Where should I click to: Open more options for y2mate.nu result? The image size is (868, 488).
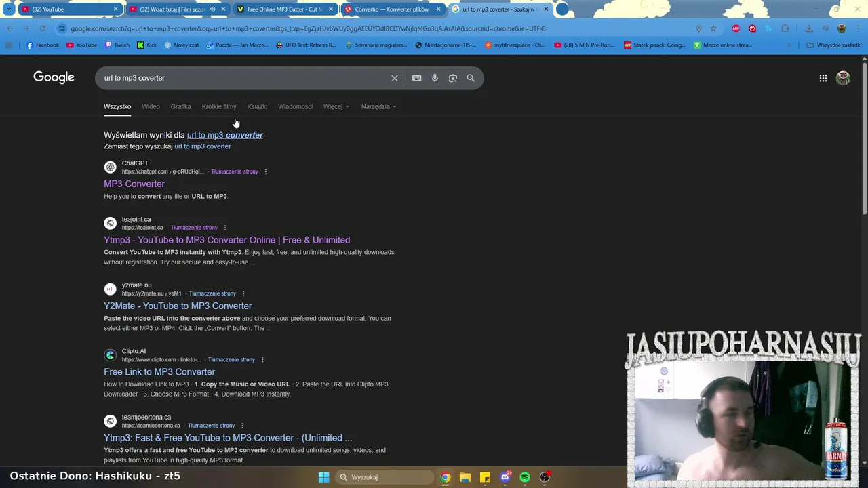(243, 293)
